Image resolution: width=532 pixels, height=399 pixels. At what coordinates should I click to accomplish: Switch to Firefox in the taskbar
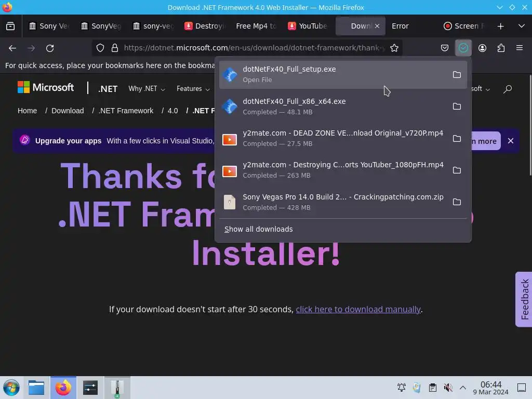point(63,388)
